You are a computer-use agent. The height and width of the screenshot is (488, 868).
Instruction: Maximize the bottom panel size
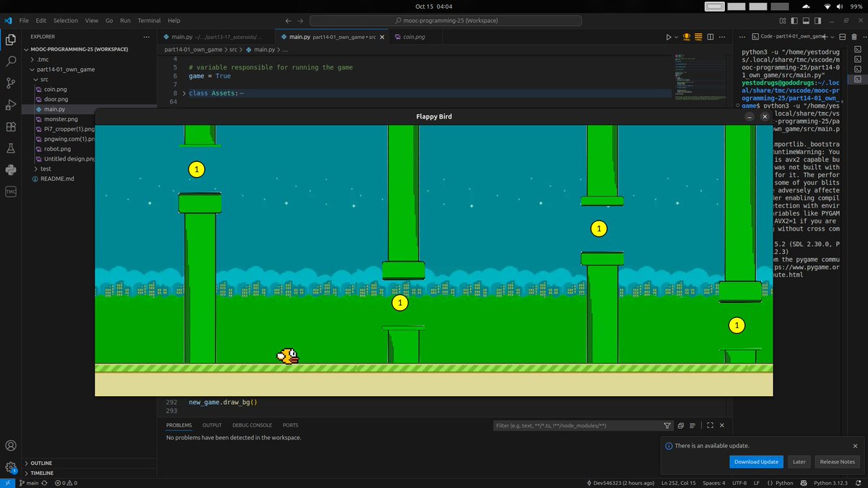[710, 426]
